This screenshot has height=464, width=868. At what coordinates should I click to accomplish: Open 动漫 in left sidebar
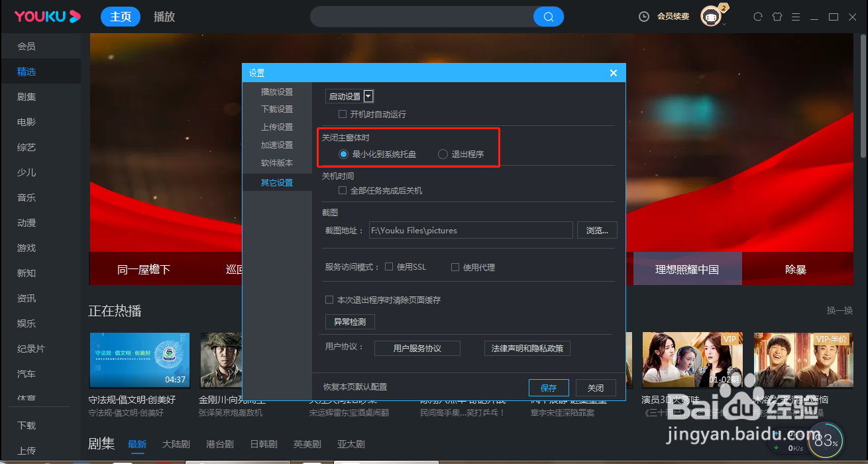(27, 223)
